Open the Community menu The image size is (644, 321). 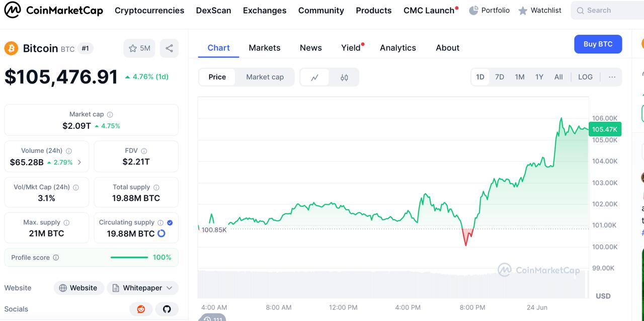pos(321,10)
